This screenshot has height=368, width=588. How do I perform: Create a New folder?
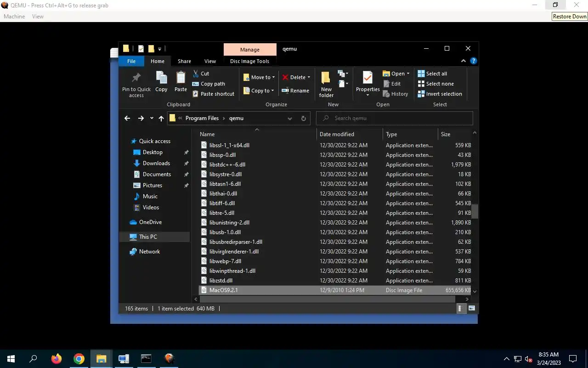(326, 84)
